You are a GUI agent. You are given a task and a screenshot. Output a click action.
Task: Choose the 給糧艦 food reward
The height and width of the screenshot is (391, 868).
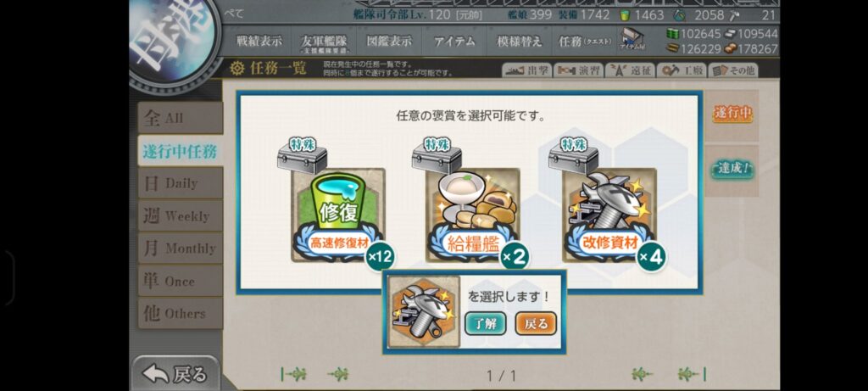pos(473,215)
